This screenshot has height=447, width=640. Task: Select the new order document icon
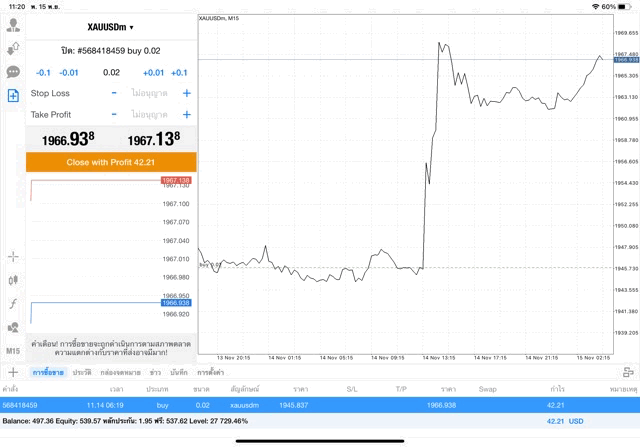(13, 95)
